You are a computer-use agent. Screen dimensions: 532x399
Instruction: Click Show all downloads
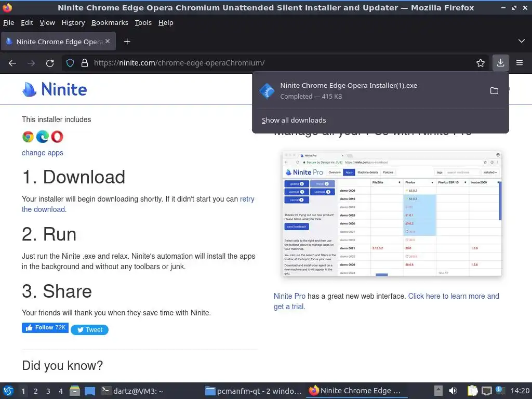point(294,121)
